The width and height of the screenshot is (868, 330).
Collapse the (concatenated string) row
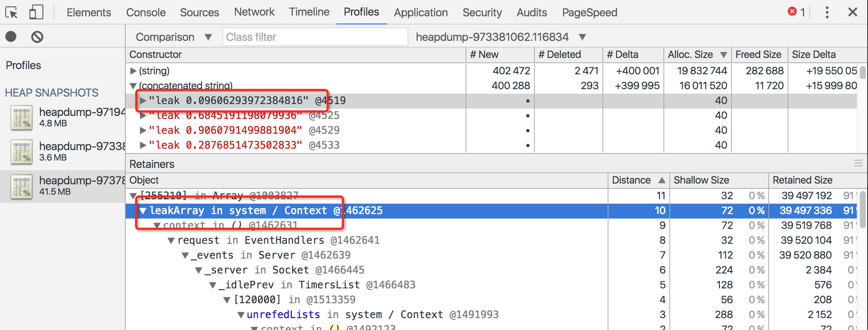(x=133, y=86)
